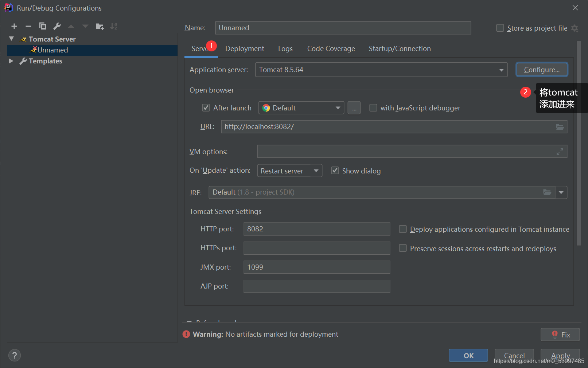Click the VM options field
The image size is (588, 368).
tap(412, 152)
